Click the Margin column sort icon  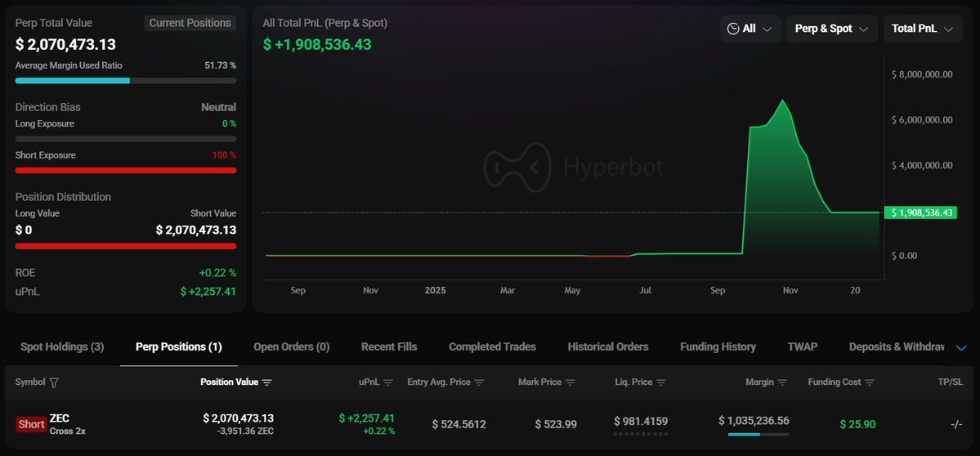(x=783, y=382)
